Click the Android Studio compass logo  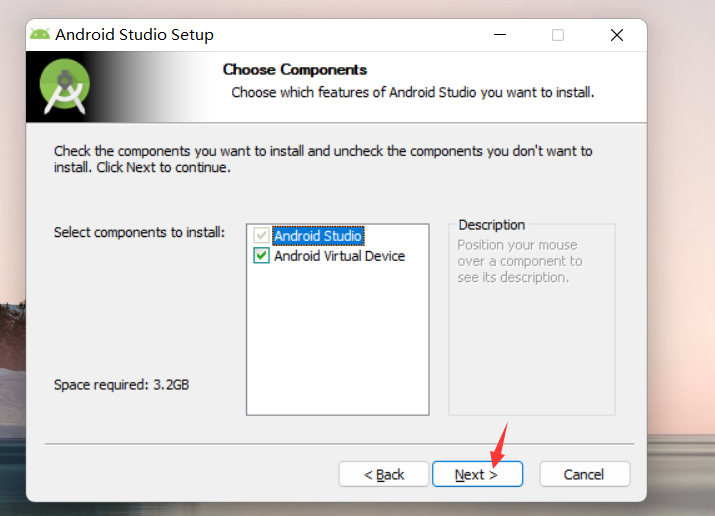[65, 86]
